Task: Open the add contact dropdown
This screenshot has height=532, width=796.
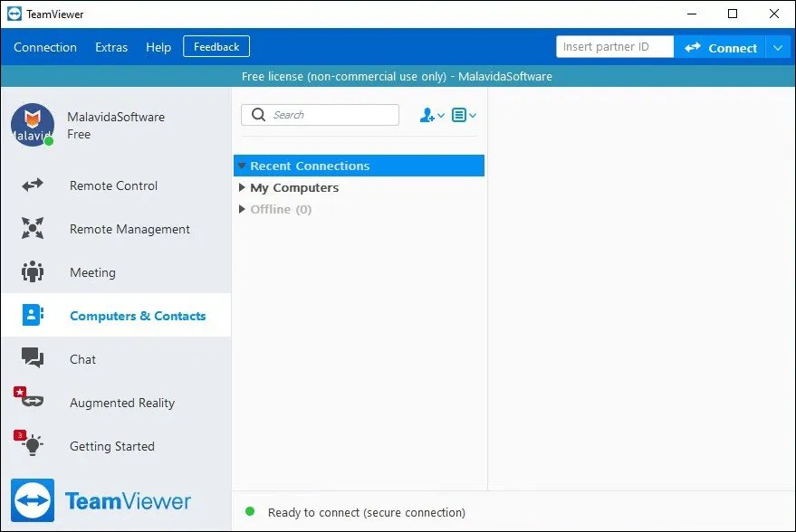Action: (432, 115)
